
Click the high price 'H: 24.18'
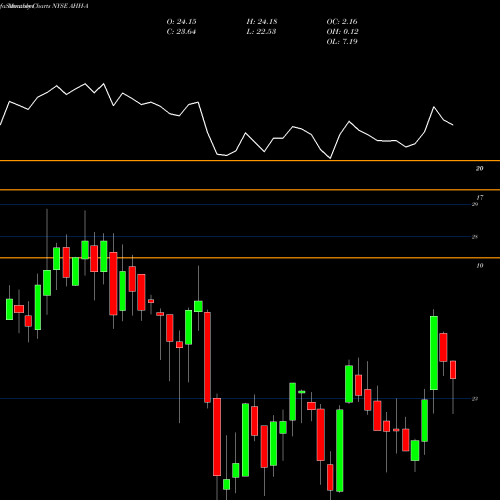(x=262, y=22)
